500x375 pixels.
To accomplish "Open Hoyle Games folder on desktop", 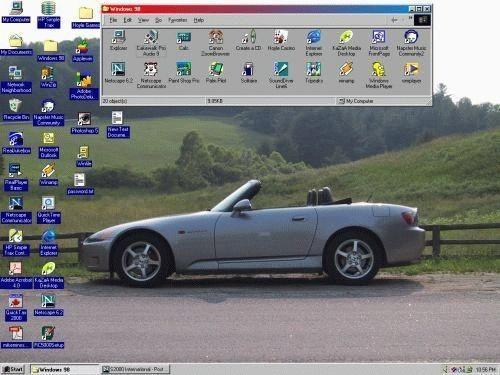I will (x=86, y=17).
